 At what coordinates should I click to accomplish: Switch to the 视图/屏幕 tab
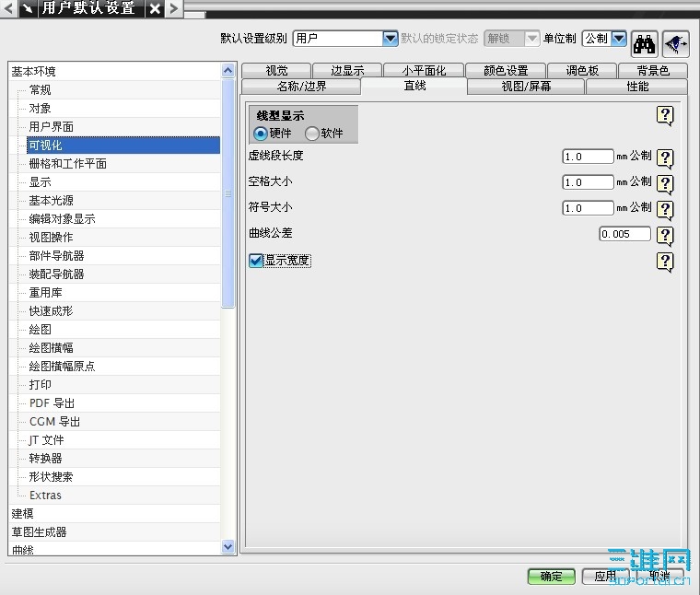click(x=526, y=87)
